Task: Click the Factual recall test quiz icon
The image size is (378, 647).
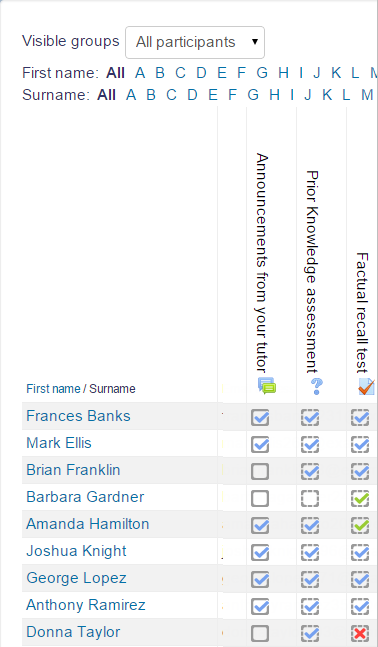Action: [366, 387]
